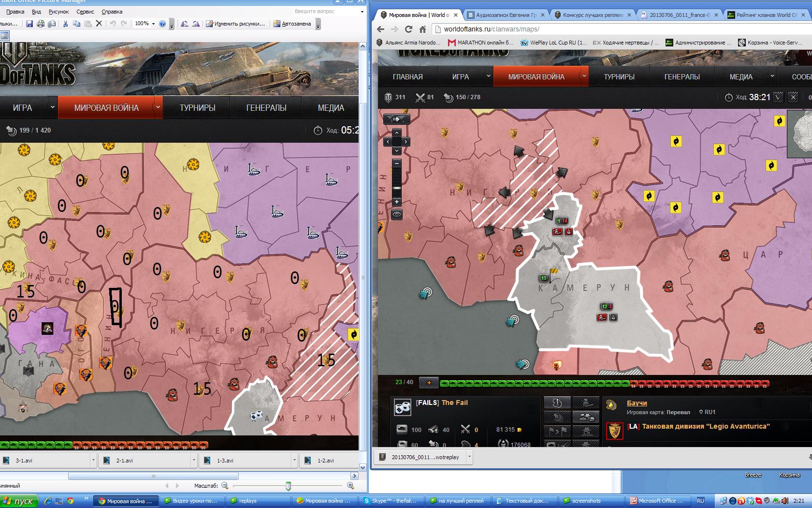Click the Copy icon in Picture Manager
Viewport: 812px width, 508px height.
click(76, 24)
